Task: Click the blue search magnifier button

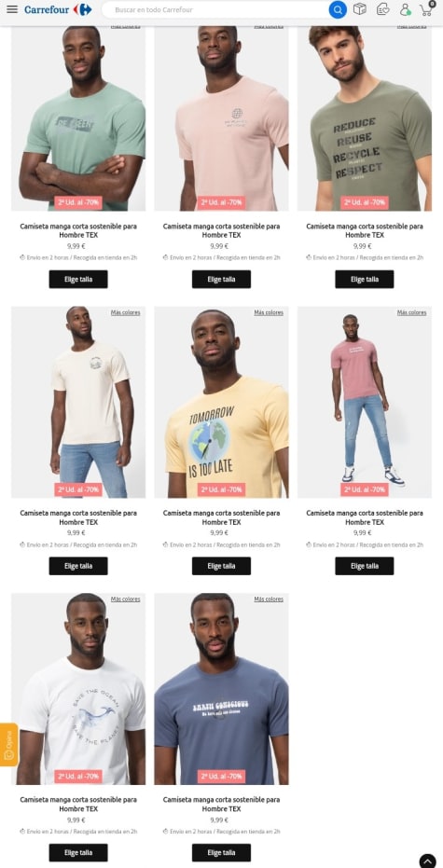Action: 338,9
